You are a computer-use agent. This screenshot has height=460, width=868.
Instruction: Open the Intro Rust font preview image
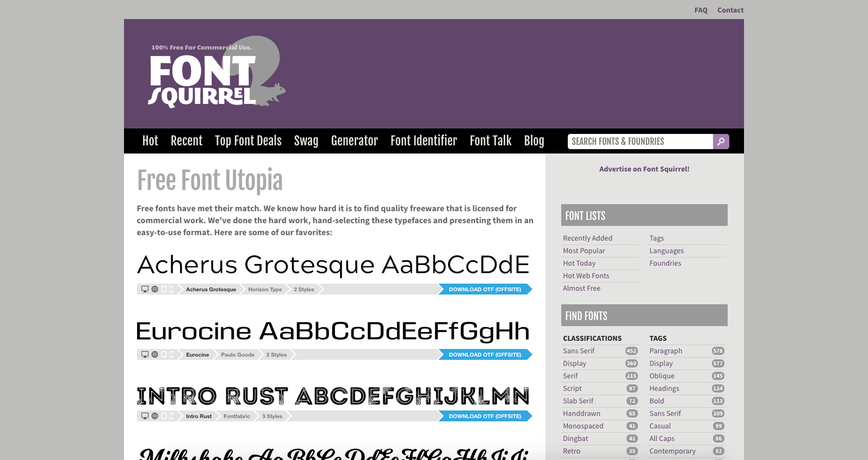point(333,396)
